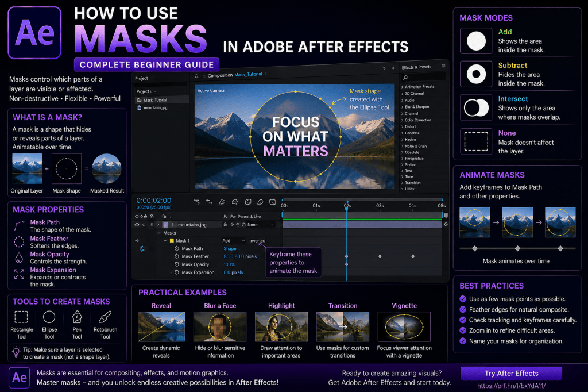This screenshot has width=588, height=392.
Task: Click the Shape... value of Mask Path
Action: [231, 248]
